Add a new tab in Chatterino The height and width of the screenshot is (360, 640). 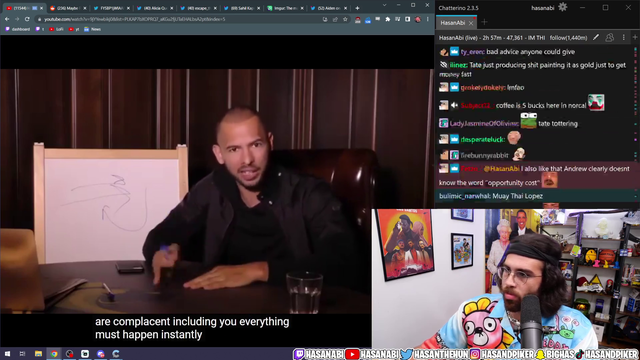pos(484,22)
